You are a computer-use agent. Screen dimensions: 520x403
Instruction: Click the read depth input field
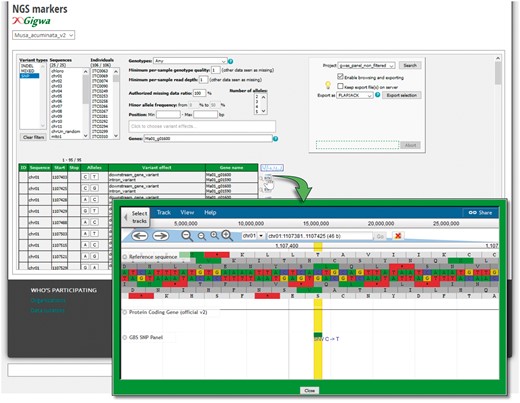click(203, 80)
